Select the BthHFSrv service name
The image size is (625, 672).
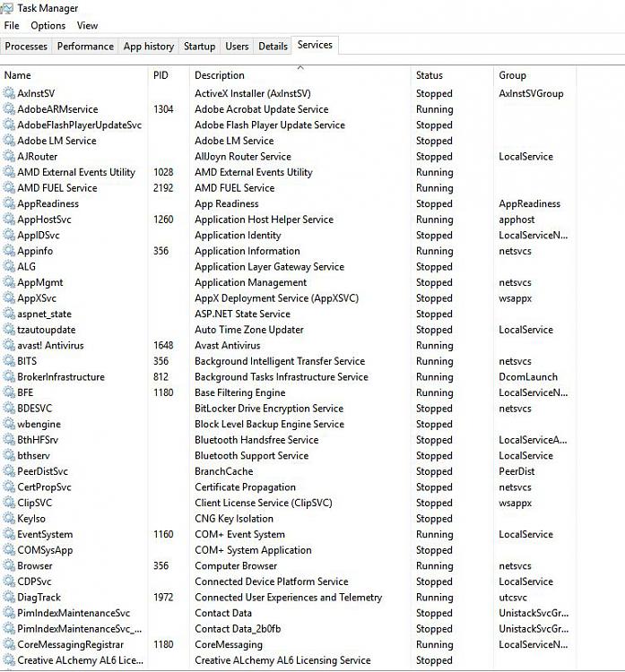pyautogui.click(x=38, y=440)
